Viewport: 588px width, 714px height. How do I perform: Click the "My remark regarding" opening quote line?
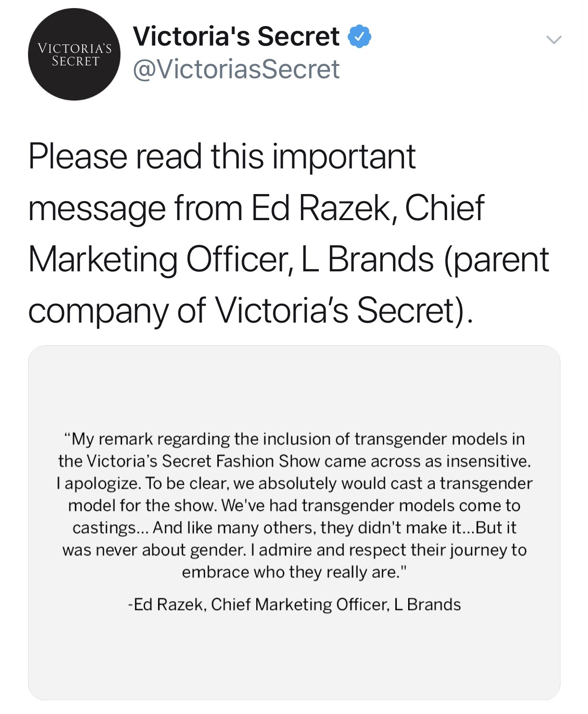click(x=294, y=439)
